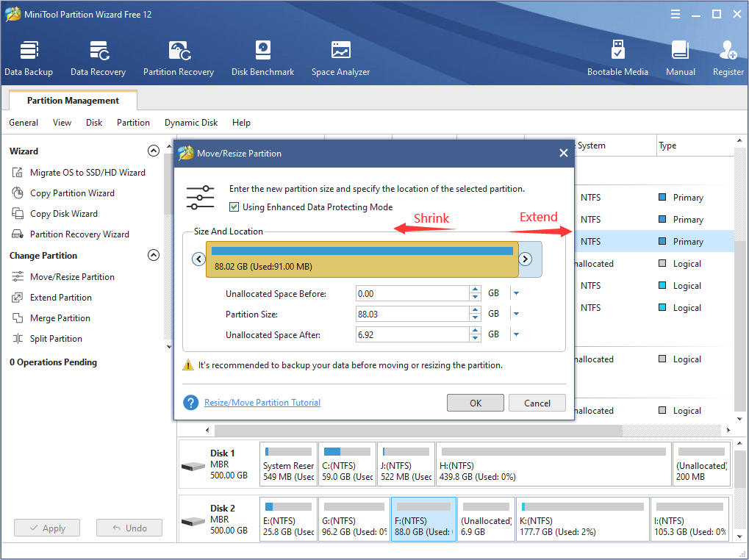
Task: Open the Dynamic Disk menu
Action: [191, 123]
